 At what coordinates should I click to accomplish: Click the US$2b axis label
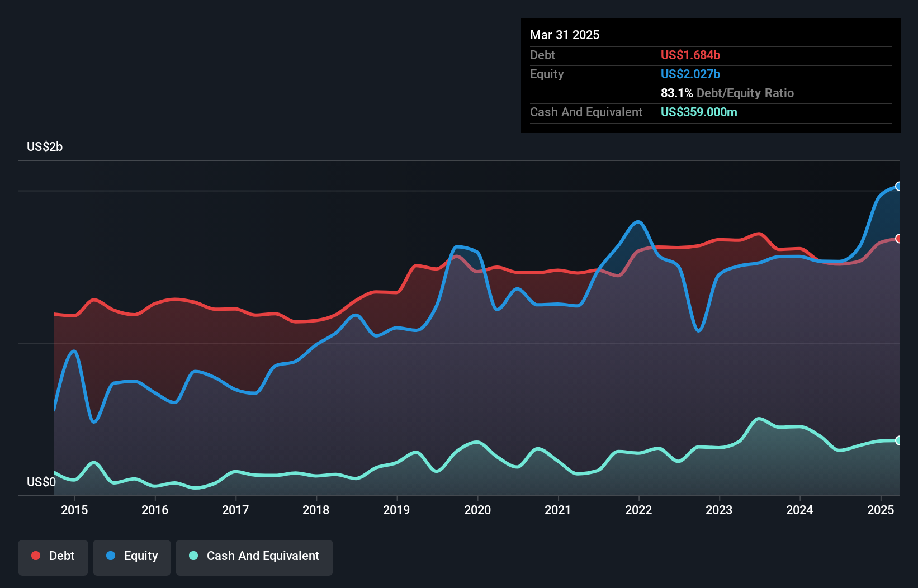45,146
